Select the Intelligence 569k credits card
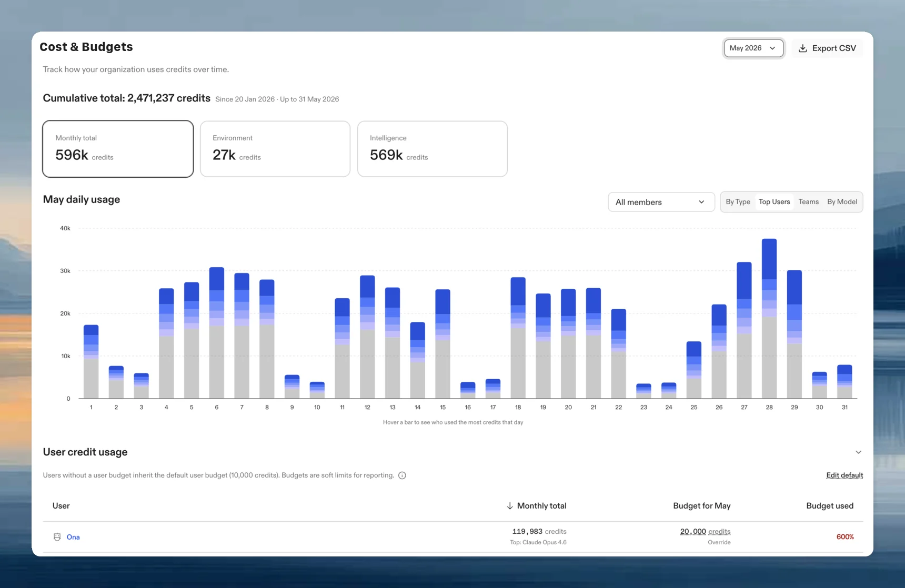 pos(433,149)
